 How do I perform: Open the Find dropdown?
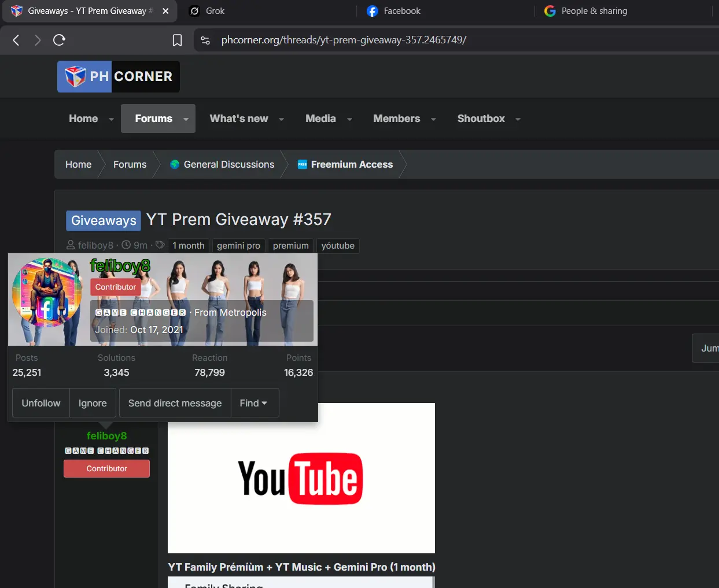coord(255,403)
